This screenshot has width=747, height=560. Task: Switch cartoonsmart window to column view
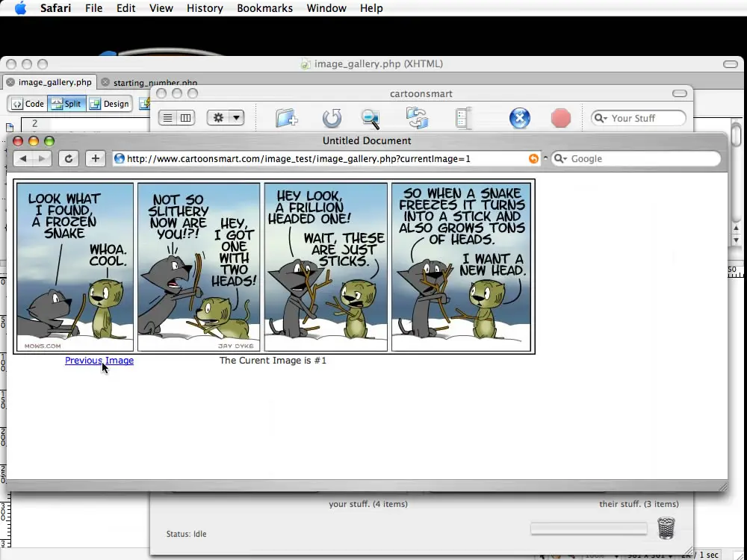coord(185,118)
